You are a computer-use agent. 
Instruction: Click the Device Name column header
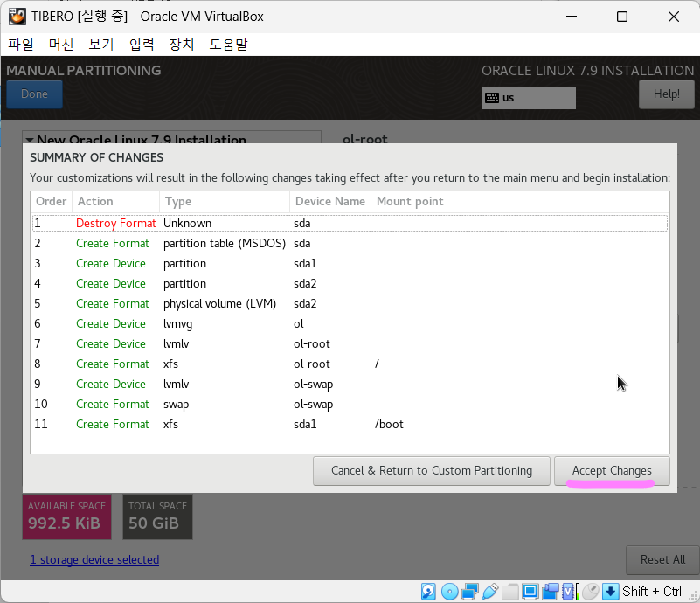click(x=330, y=202)
